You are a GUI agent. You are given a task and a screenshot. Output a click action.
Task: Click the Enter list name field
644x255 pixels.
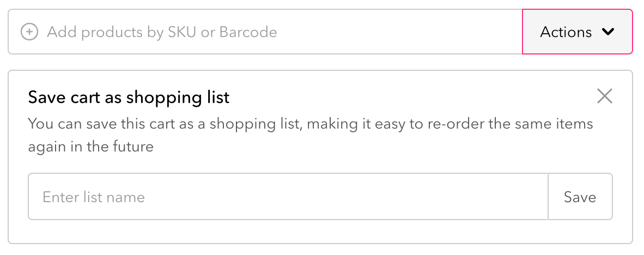(288, 197)
